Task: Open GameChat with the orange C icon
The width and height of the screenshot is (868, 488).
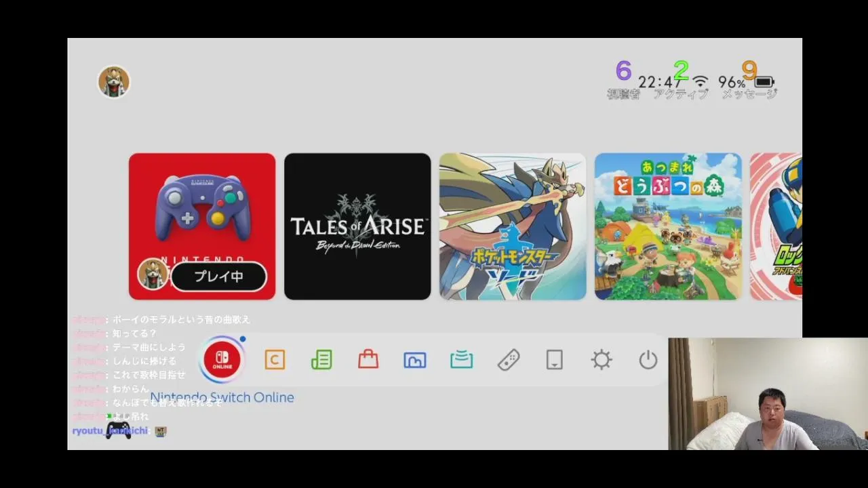Action: tap(275, 359)
